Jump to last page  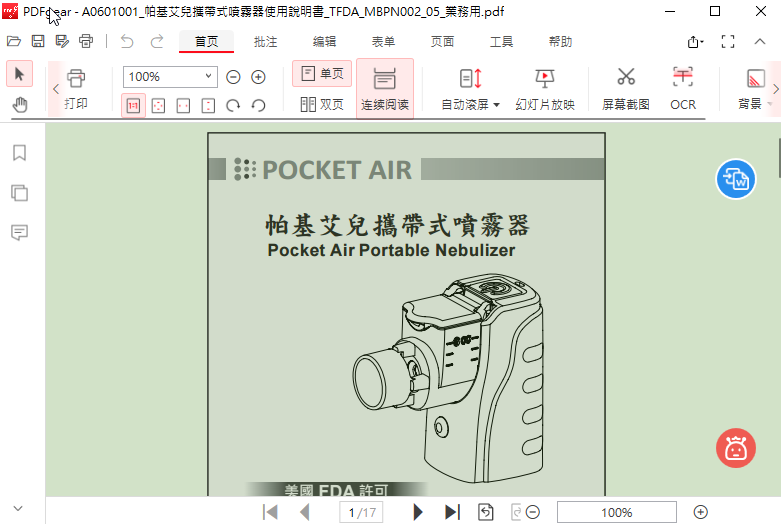452,512
